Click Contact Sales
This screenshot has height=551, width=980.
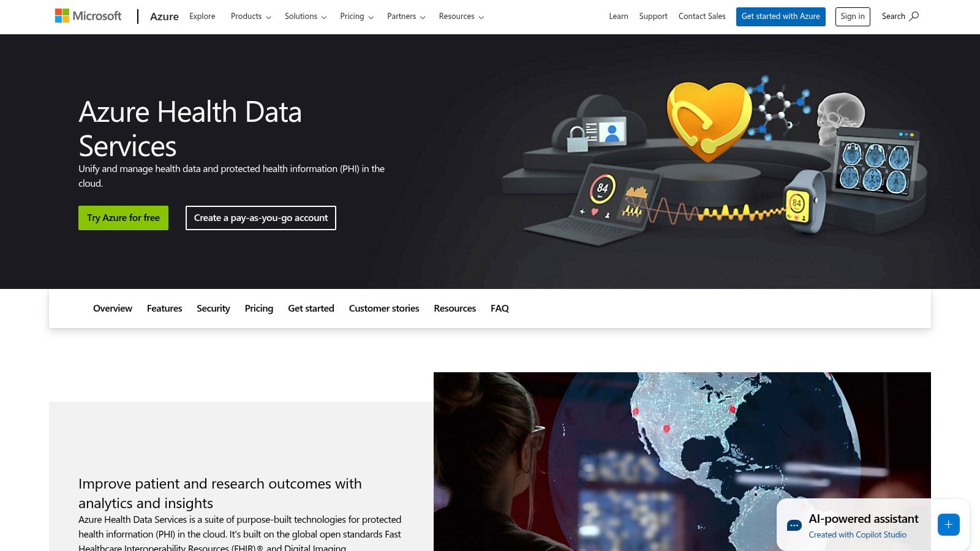[x=702, y=17]
